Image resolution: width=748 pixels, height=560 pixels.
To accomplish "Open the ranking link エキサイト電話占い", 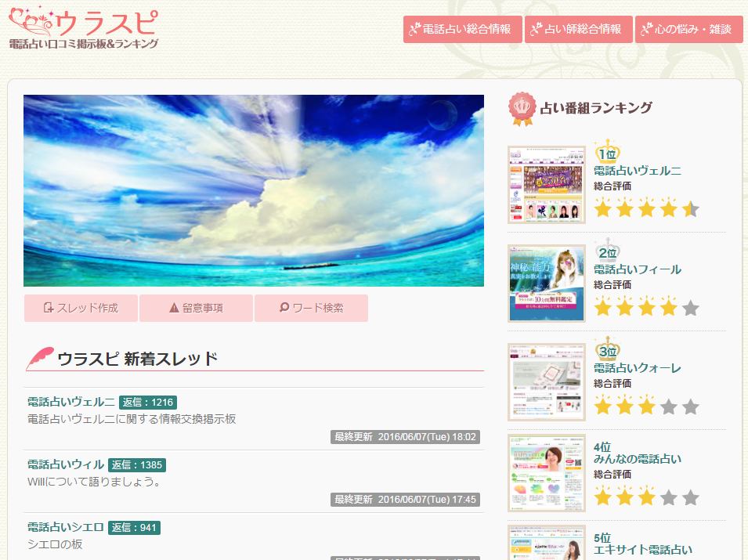I will coord(642,550).
